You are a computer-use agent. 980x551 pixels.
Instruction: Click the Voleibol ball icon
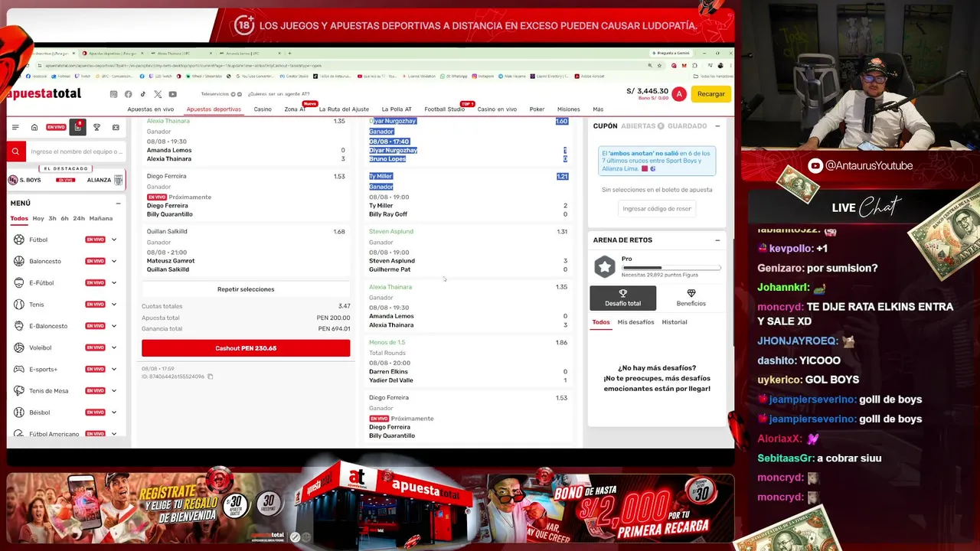(x=19, y=347)
